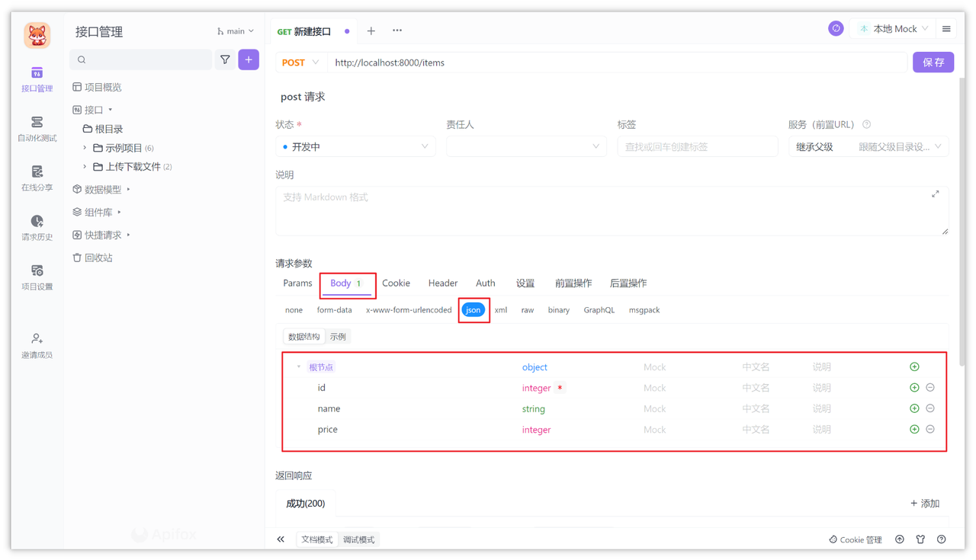Open the POST method dropdown

(x=300, y=62)
